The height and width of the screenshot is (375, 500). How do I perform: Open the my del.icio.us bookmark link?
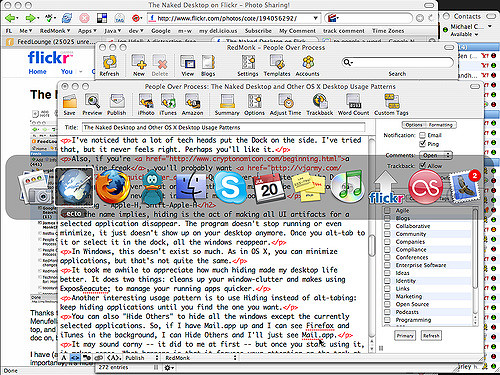click(218, 31)
